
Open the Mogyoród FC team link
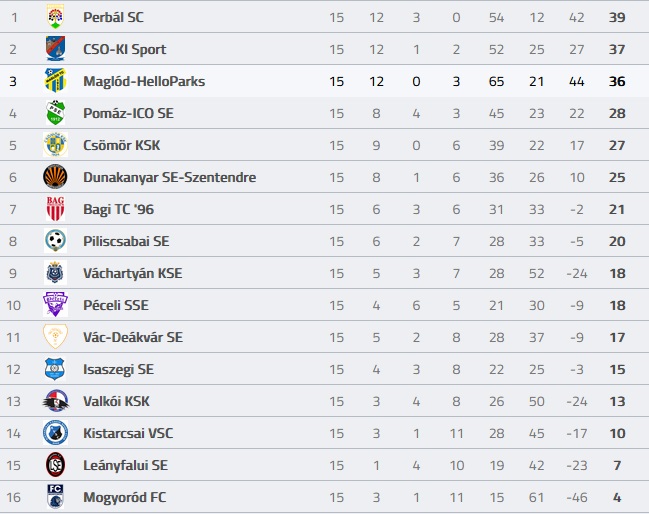coord(125,497)
